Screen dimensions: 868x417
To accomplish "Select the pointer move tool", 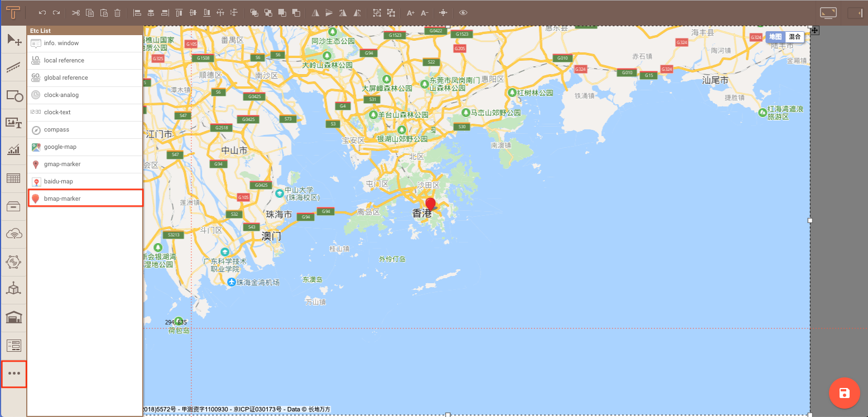I will click(14, 40).
